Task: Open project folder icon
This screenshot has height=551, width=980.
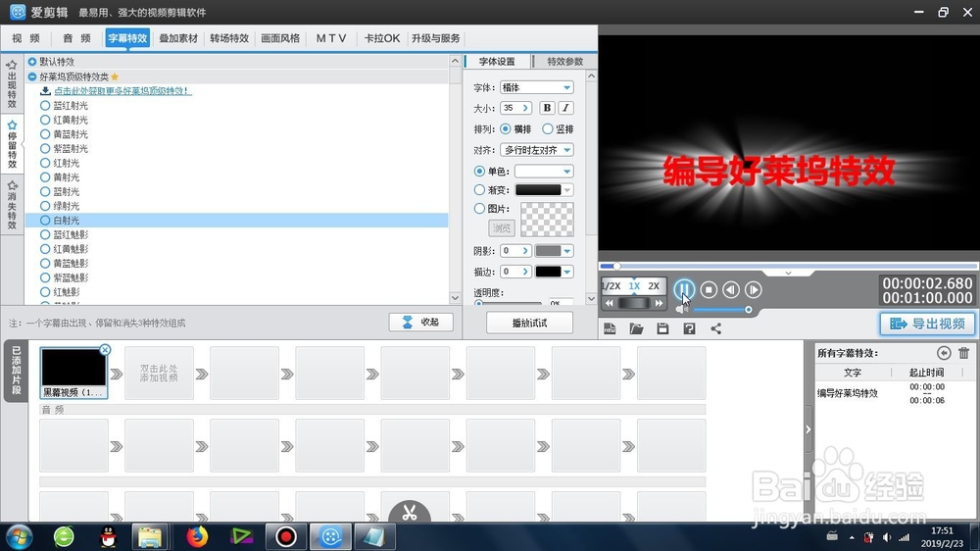Action: tap(636, 328)
